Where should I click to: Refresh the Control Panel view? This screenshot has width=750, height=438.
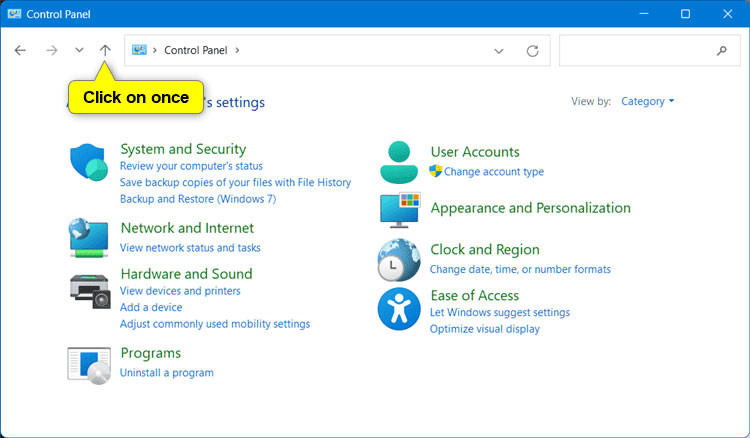click(x=532, y=50)
